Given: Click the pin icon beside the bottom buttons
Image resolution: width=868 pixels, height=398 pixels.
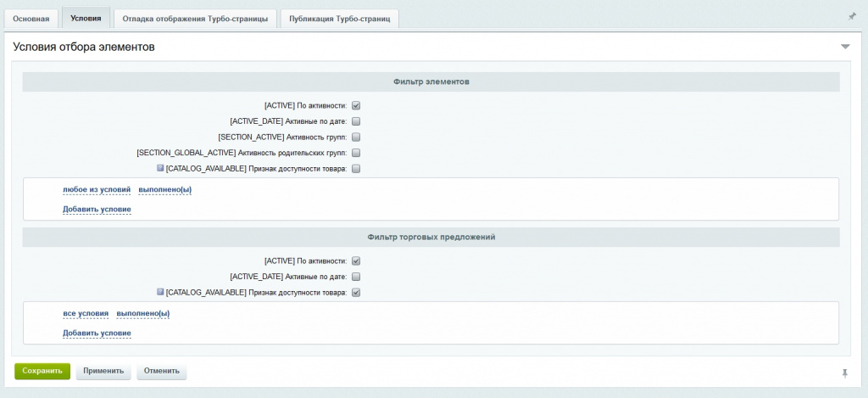Looking at the screenshot, I should click(843, 373).
